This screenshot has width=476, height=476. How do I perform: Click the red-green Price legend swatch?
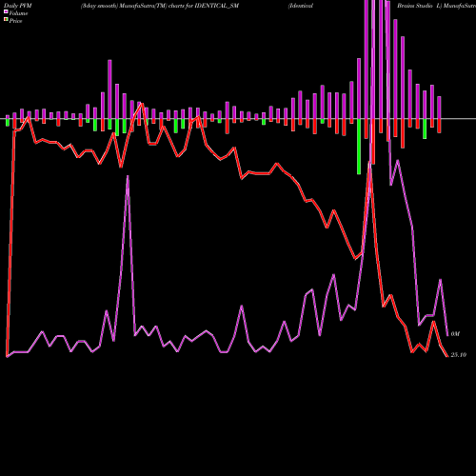(x=6, y=20)
